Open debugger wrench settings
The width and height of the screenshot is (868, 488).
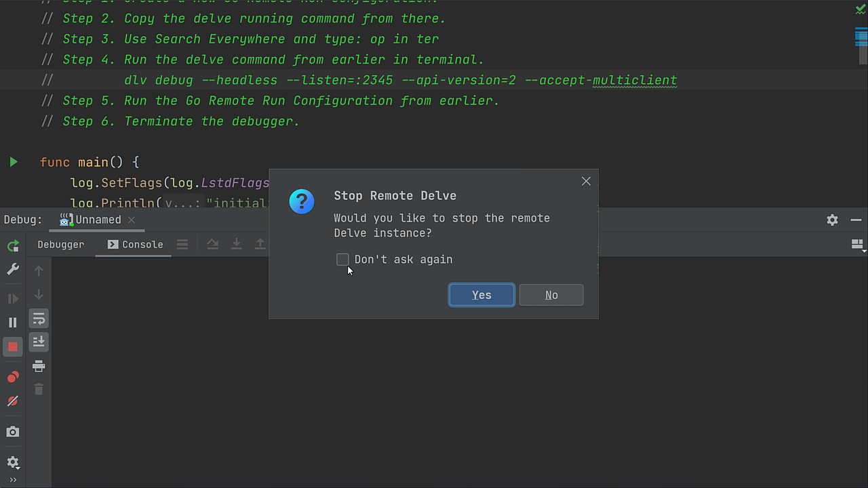point(12,269)
